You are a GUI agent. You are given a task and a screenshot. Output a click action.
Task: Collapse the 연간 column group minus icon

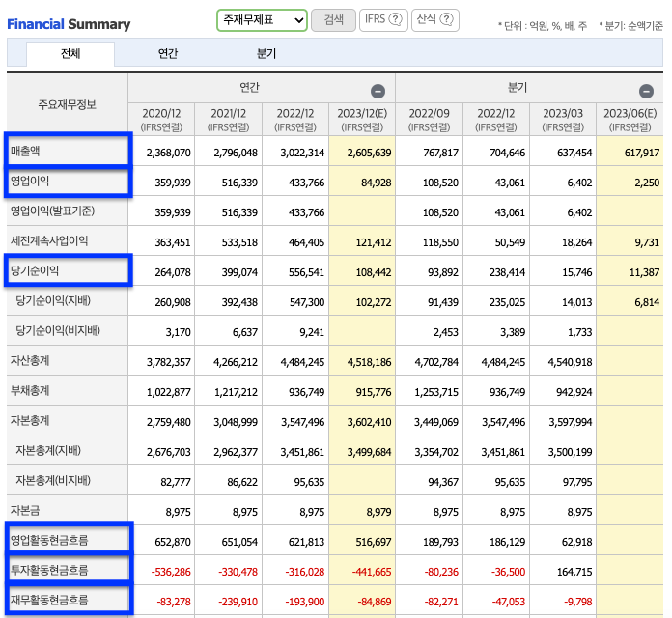coord(378,91)
